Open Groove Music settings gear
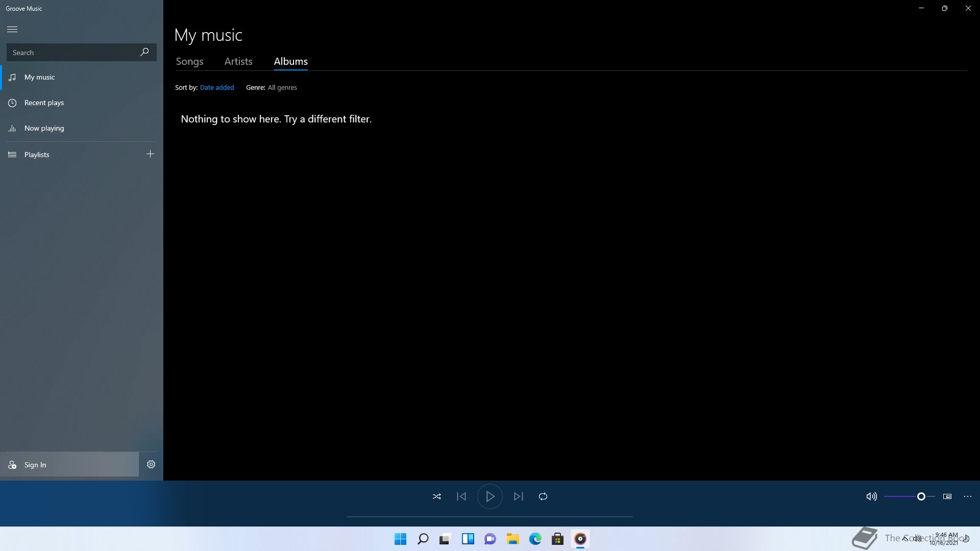 pyautogui.click(x=151, y=464)
